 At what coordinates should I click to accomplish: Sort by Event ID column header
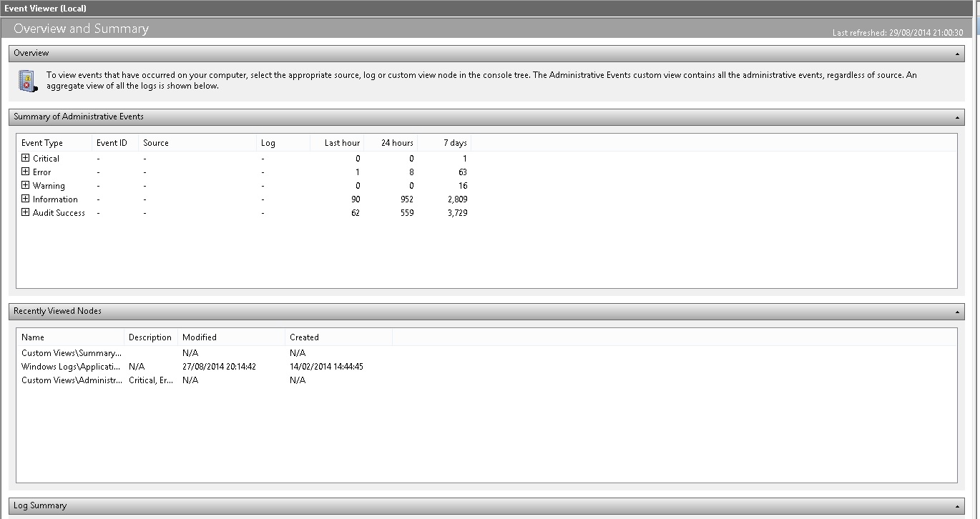pyautogui.click(x=115, y=143)
